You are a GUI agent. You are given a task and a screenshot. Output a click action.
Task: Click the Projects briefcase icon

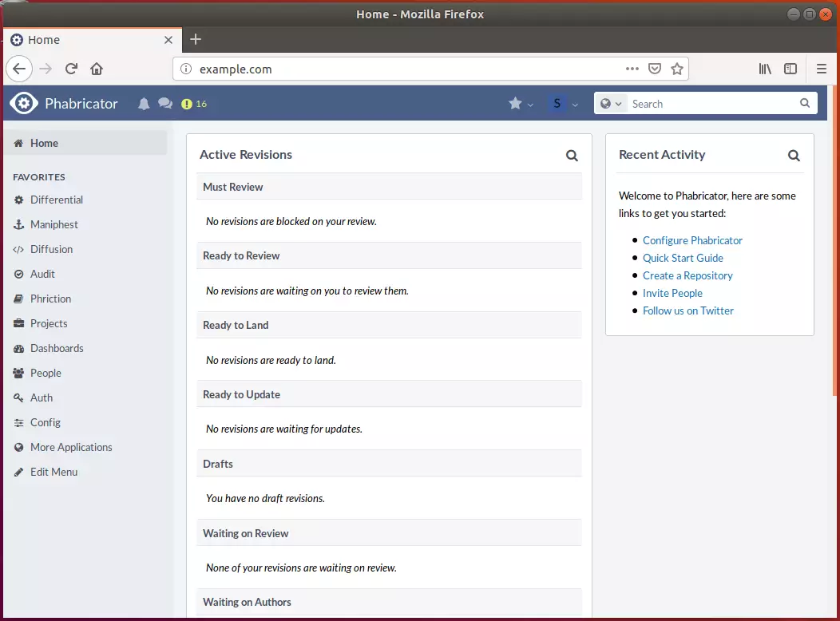coord(18,323)
